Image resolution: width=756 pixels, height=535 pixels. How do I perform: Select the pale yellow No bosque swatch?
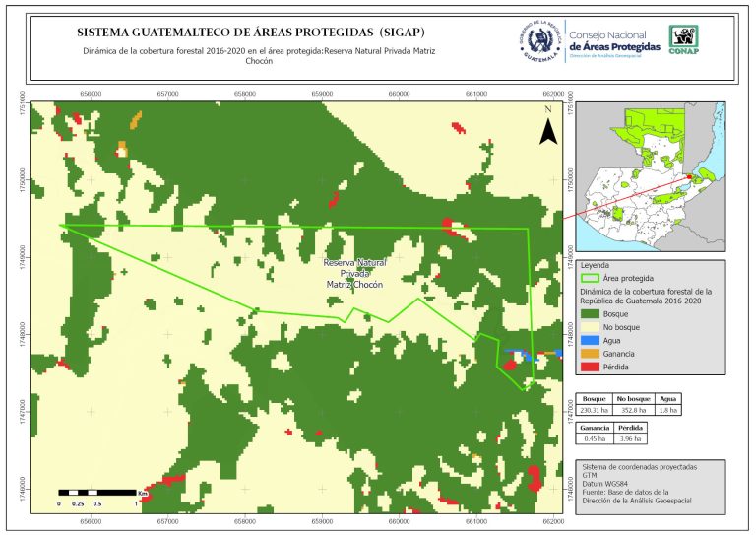coord(590,326)
